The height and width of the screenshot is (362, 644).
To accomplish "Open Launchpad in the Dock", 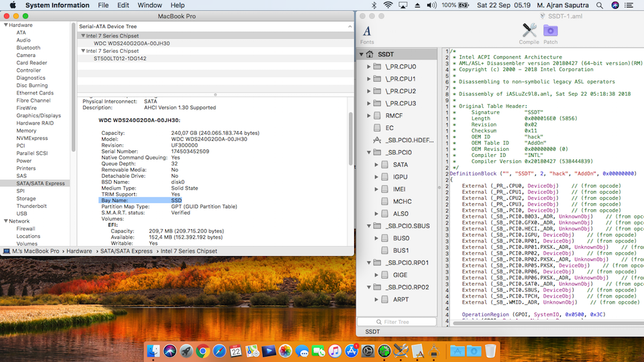I will coord(186,351).
